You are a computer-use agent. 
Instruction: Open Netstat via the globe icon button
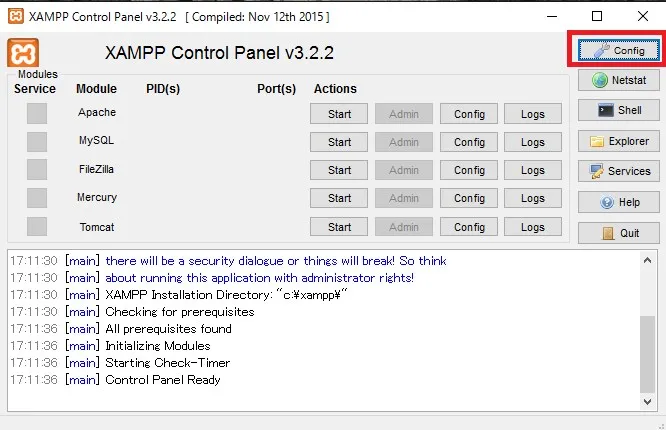point(619,80)
